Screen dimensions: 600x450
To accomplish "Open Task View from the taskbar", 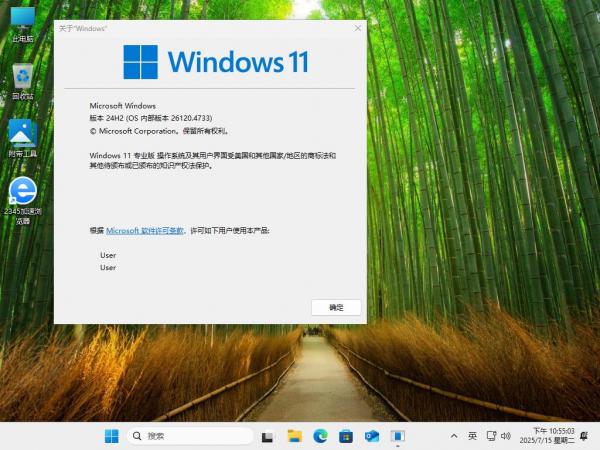I will tap(267, 436).
